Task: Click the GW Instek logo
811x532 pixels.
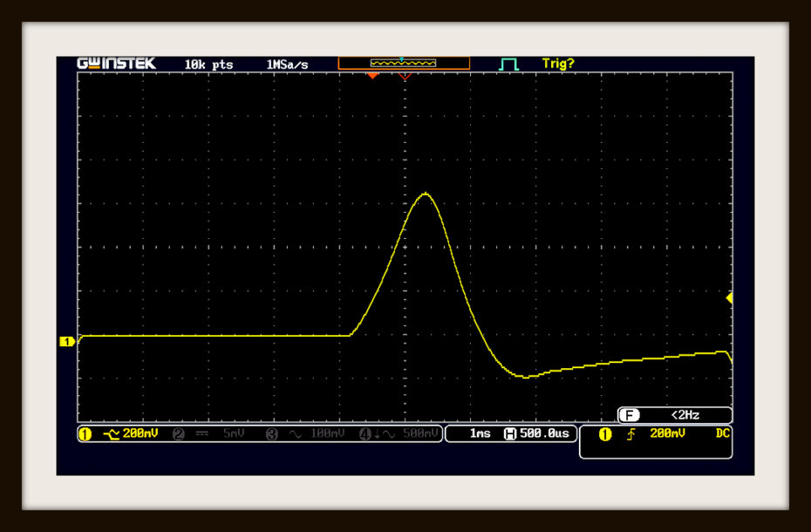Action: 116,63
